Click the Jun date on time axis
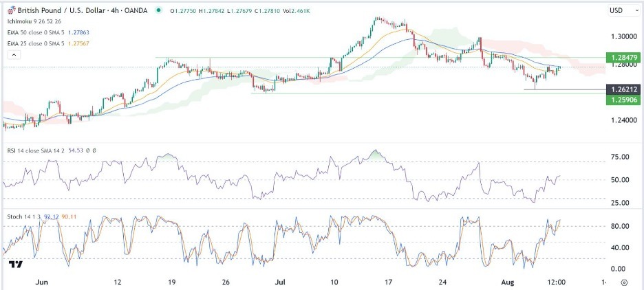 pyautogui.click(x=42, y=282)
